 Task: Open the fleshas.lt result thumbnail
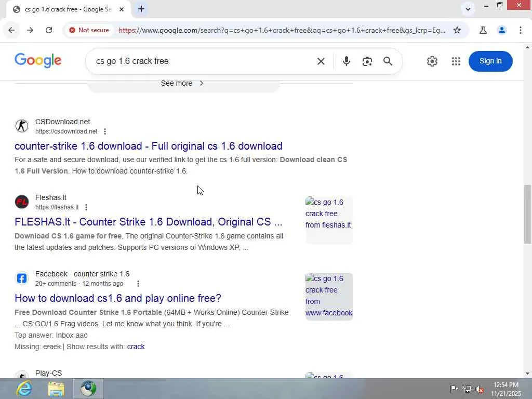[329, 220]
